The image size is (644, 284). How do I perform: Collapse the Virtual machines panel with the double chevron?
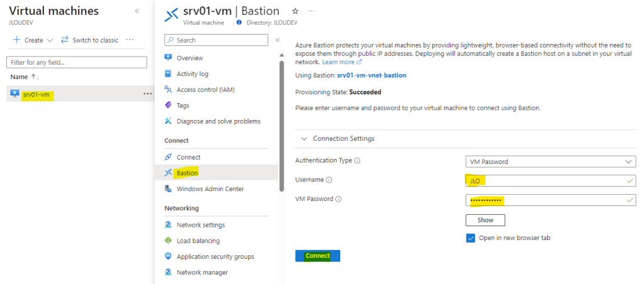[x=136, y=11]
